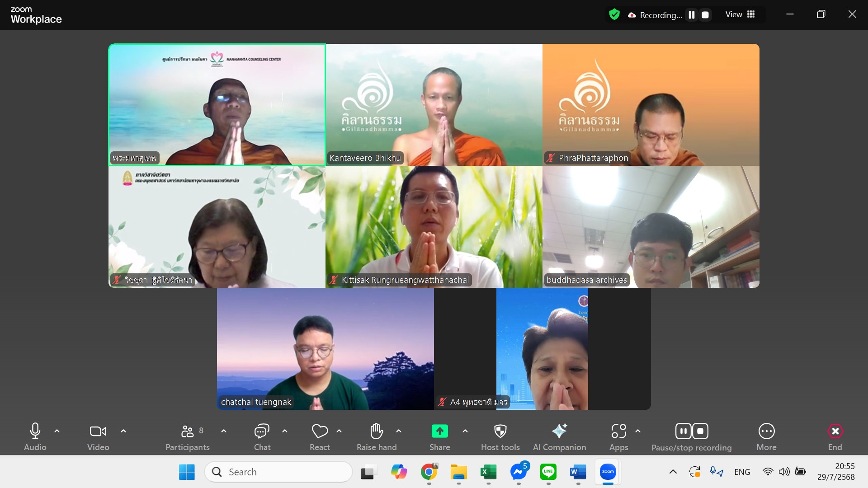Open Host tools shield icon
This screenshot has height=488, width=868.
500,432
